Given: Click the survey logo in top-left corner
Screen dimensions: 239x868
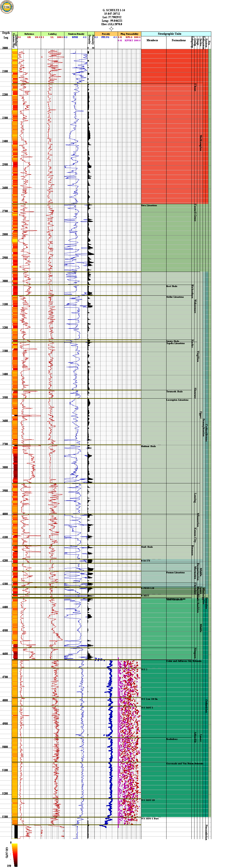Looking at the screenshot, I should coord(7,7).
